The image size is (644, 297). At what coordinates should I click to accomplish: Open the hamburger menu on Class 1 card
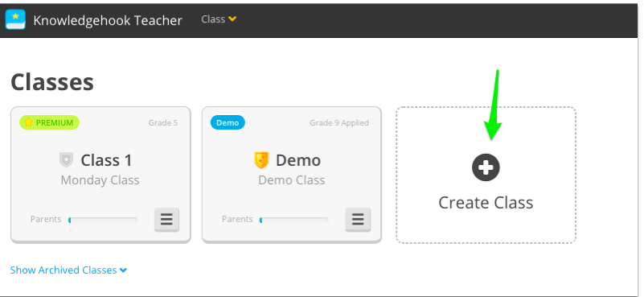click(x=166, y=219)
